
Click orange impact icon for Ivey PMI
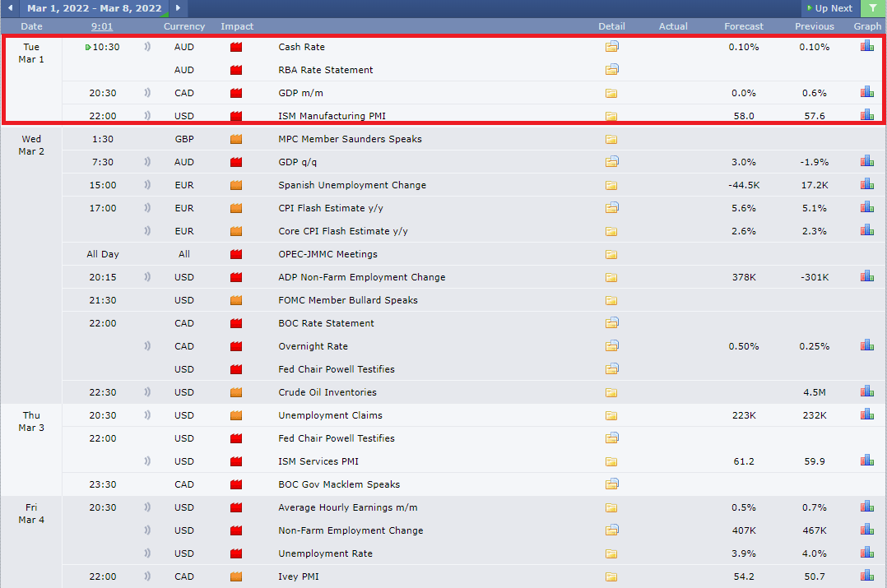236,576
